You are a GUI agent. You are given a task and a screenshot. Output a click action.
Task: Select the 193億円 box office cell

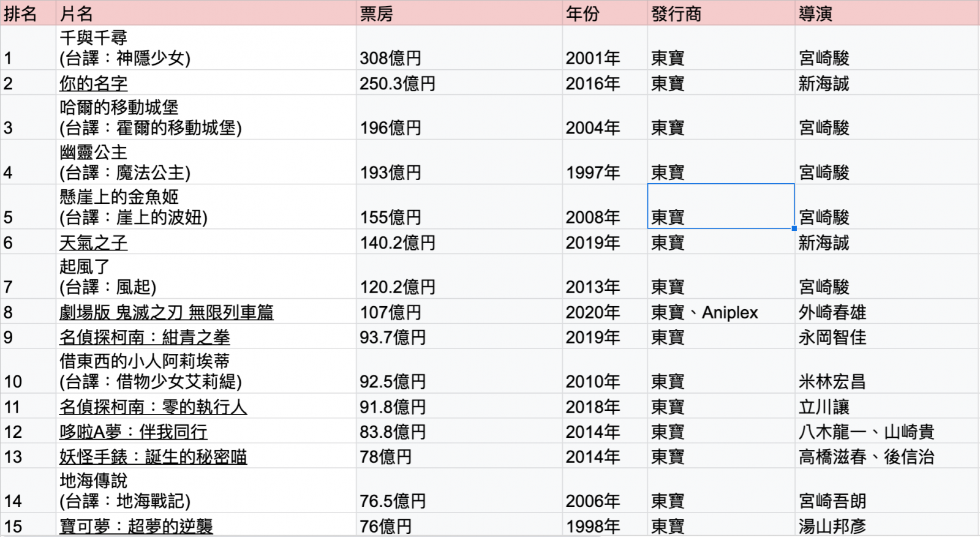click(459, 162)
